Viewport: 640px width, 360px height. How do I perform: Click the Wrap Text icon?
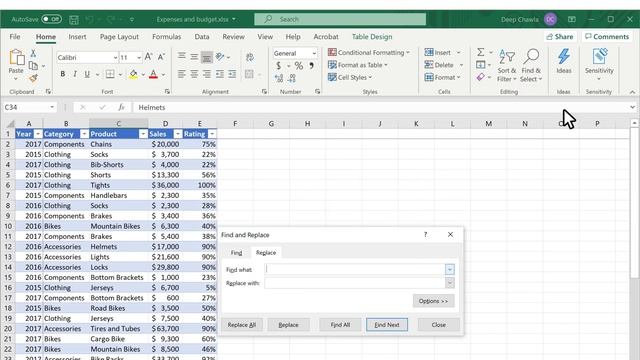click(x=249, y=57)
